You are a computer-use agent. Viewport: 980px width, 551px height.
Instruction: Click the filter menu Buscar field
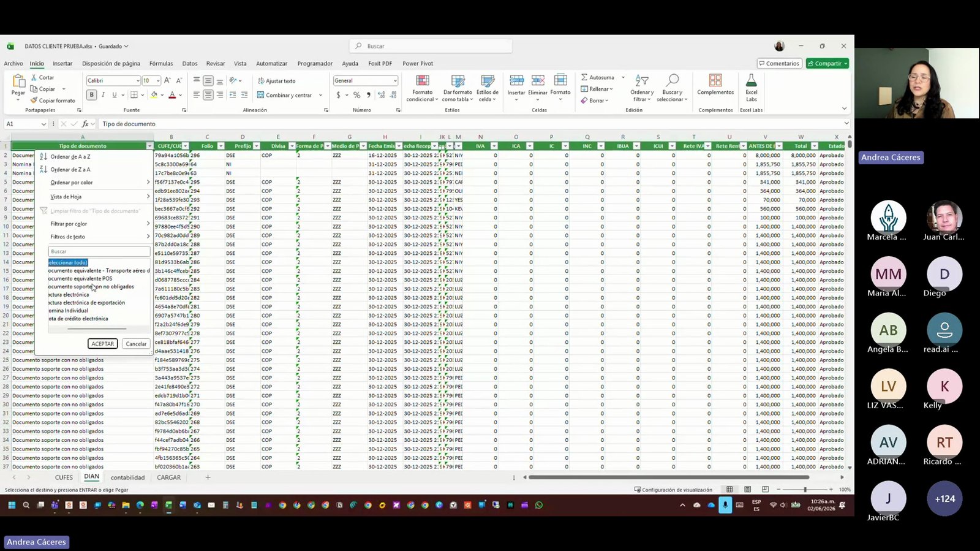click(99, 251)
